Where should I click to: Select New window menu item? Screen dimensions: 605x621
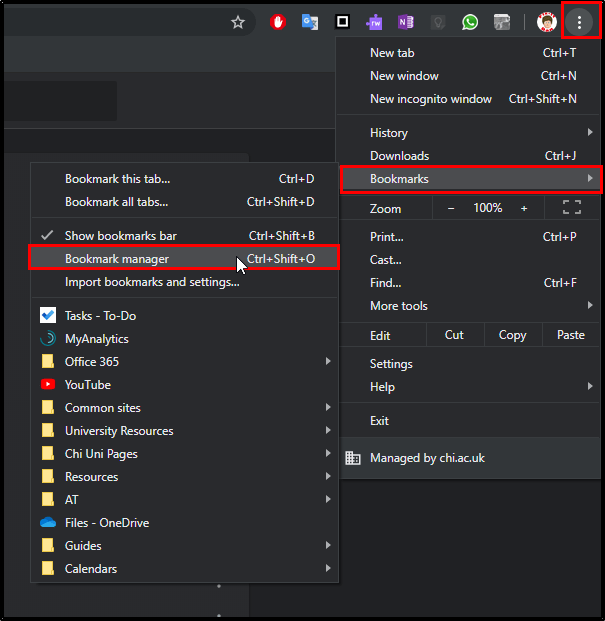point(470,76)
